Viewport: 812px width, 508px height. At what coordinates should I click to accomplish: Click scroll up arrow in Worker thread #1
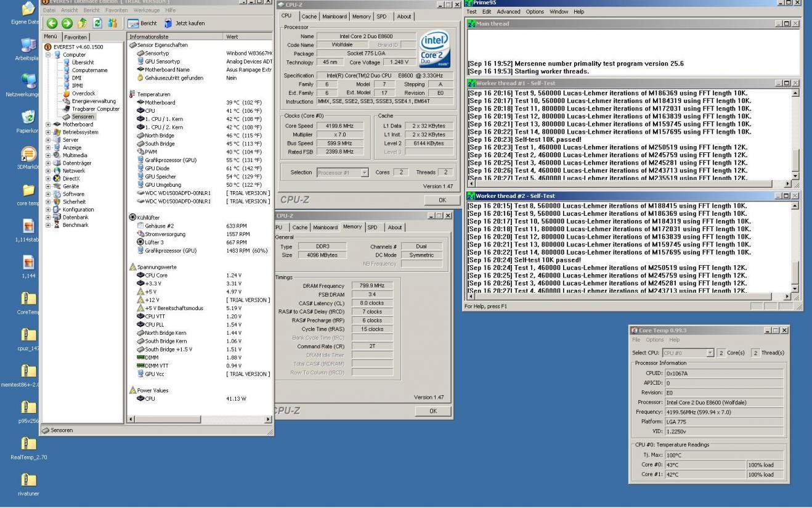(795, 92)
